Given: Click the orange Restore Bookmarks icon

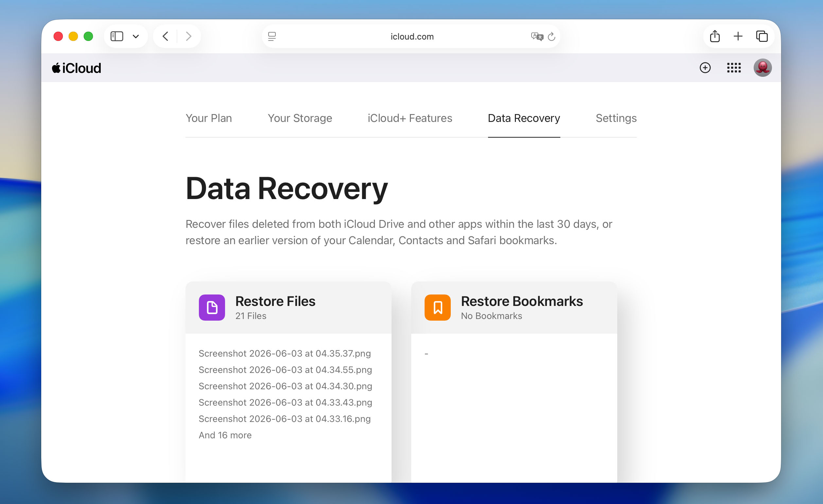Looking at the screenshot, I should click(x=438, y=308).
